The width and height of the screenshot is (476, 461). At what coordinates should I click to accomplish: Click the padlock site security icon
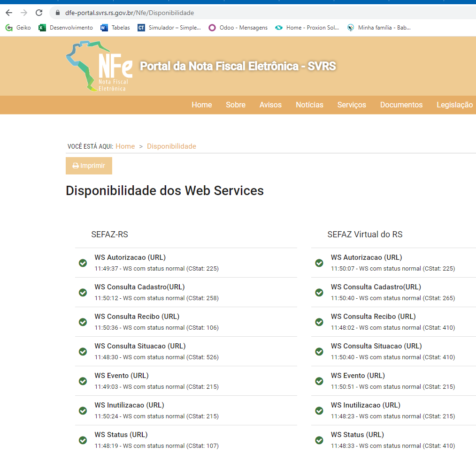pos(58,13)
